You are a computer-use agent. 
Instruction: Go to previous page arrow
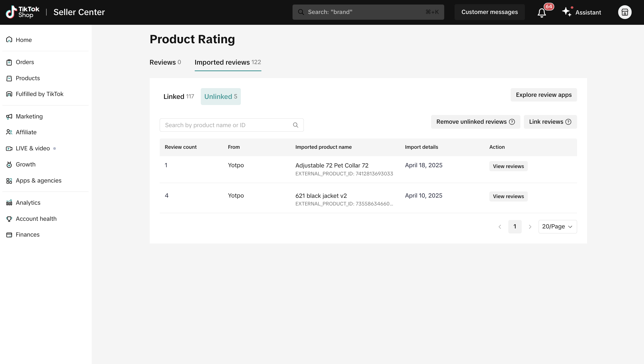(500, 227)
